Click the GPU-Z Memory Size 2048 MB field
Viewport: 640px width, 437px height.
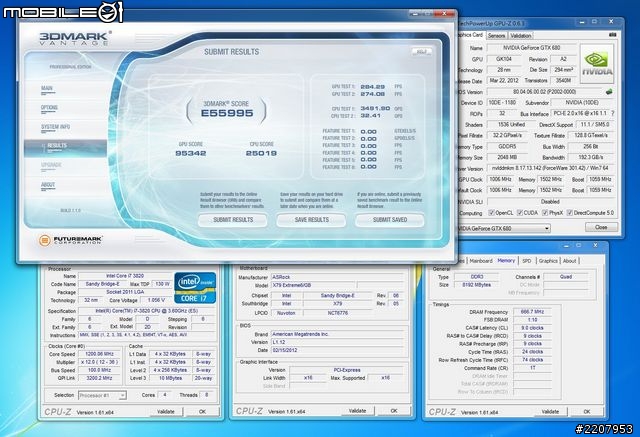[x=507, y=157]
